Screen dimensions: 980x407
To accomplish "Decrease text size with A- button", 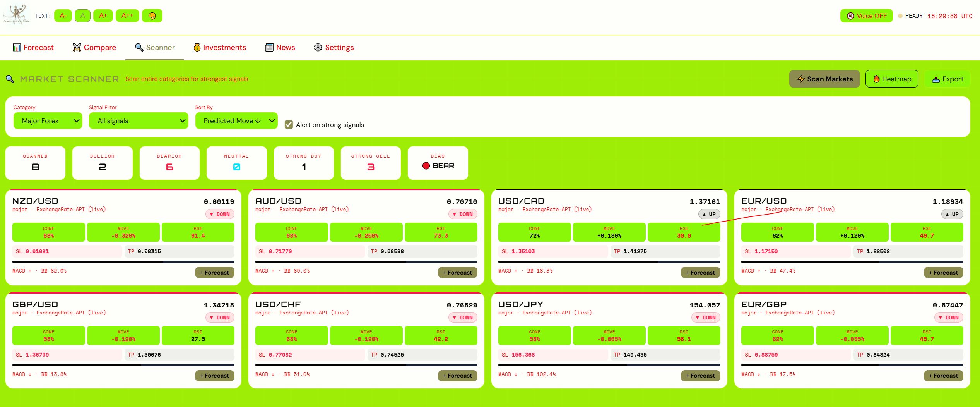I will 63,16.
